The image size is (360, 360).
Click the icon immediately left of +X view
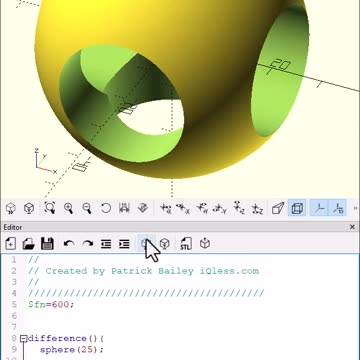[143, 209]
